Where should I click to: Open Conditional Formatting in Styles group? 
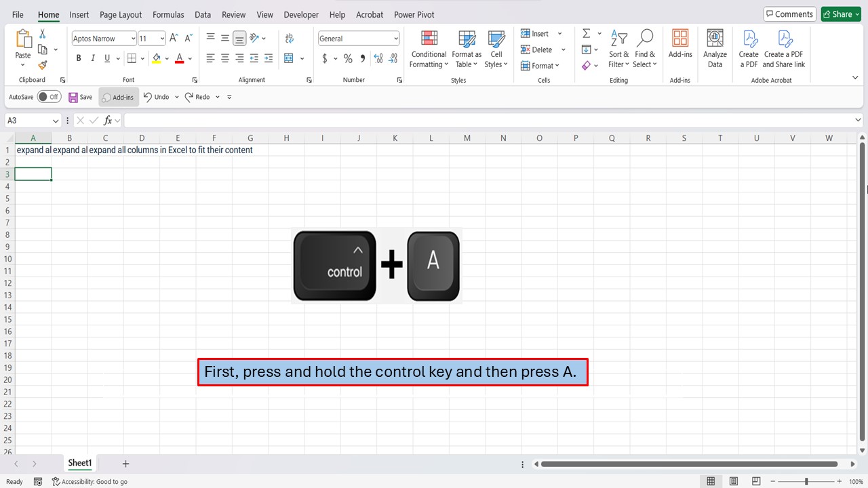pyautogui.click(x=429, y=49)
